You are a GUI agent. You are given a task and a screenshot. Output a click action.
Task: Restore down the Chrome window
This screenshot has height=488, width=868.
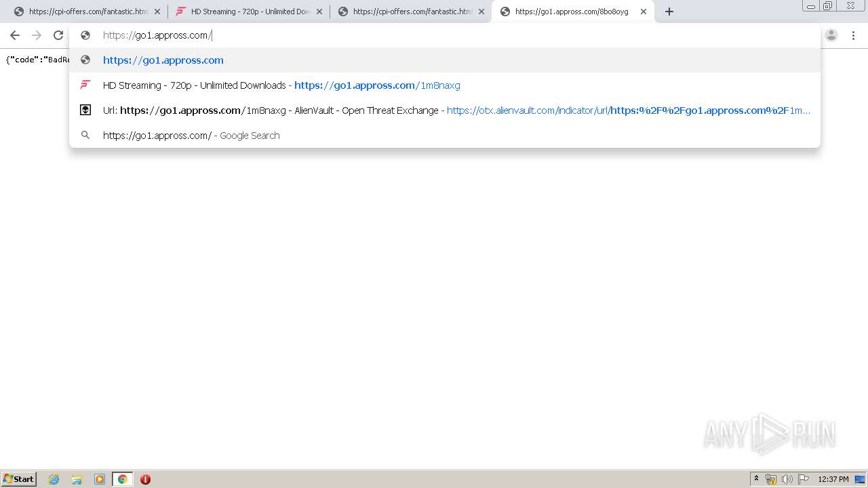pos(828,5)
